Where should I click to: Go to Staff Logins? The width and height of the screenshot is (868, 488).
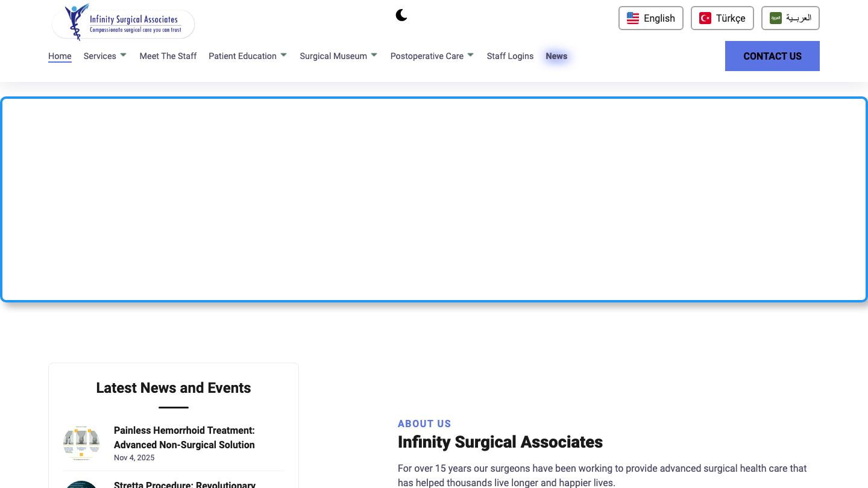coord(510,56)
